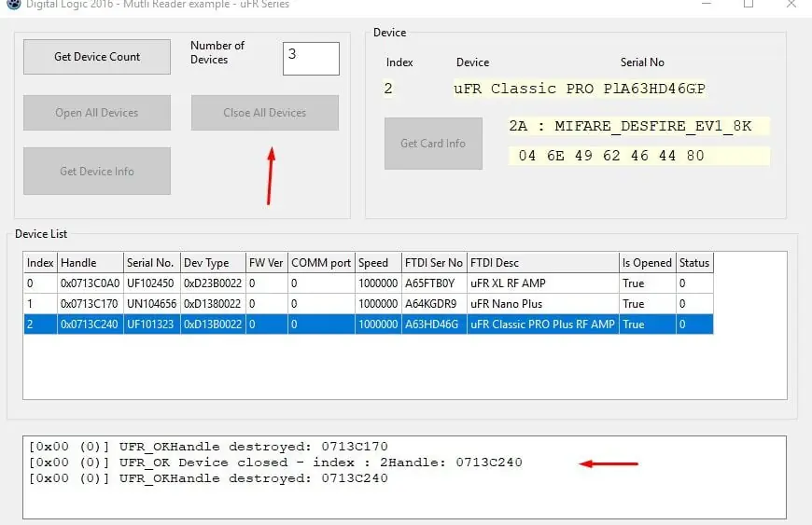Click the card UID 04 6E 49 62 field
The image size is (812, 525).
click(639, 156)
